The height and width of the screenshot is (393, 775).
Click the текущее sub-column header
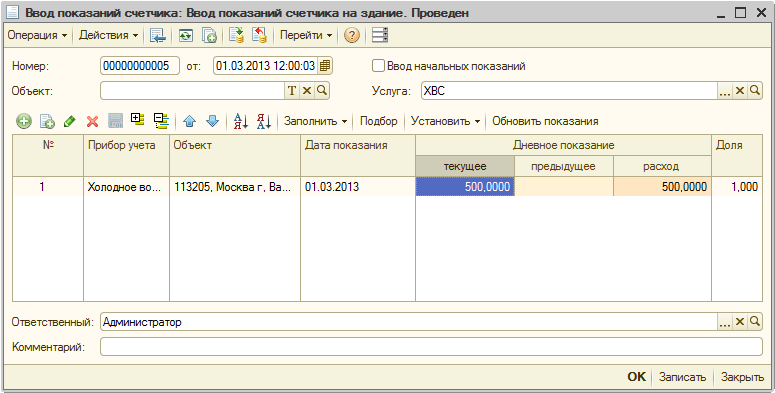[x=465, y=166]
